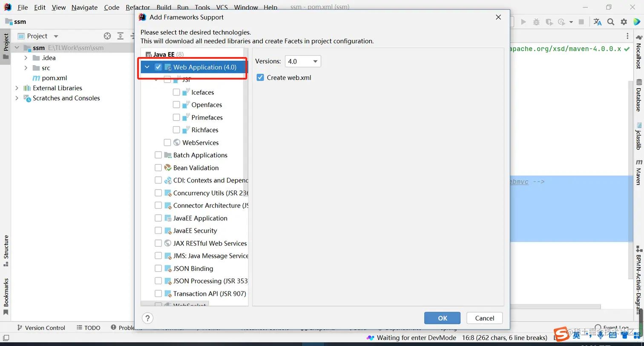Toggle the Create web.xml checkbox
644x346 pixels.
coord(260,78)
